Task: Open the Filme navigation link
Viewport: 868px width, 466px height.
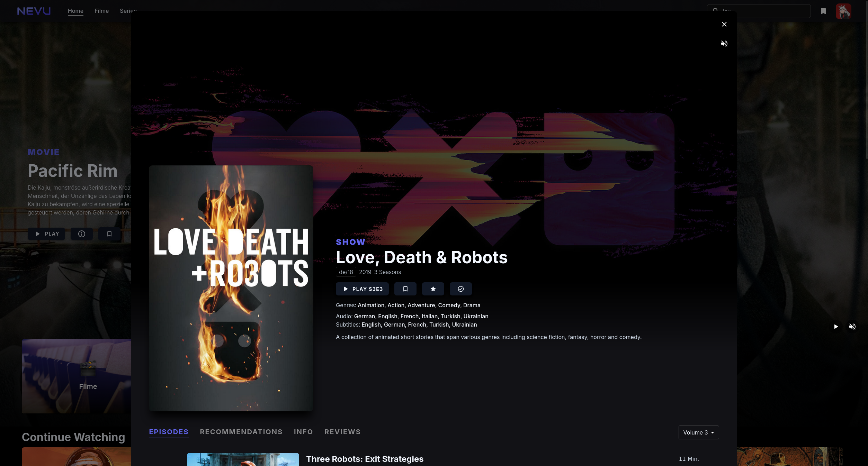Action: (101, 11)
